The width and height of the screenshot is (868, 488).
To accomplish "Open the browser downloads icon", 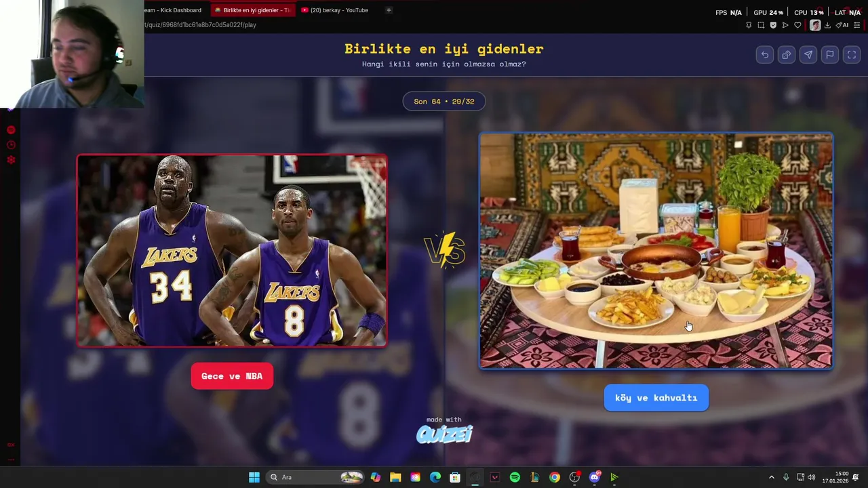I will [827, 25].
